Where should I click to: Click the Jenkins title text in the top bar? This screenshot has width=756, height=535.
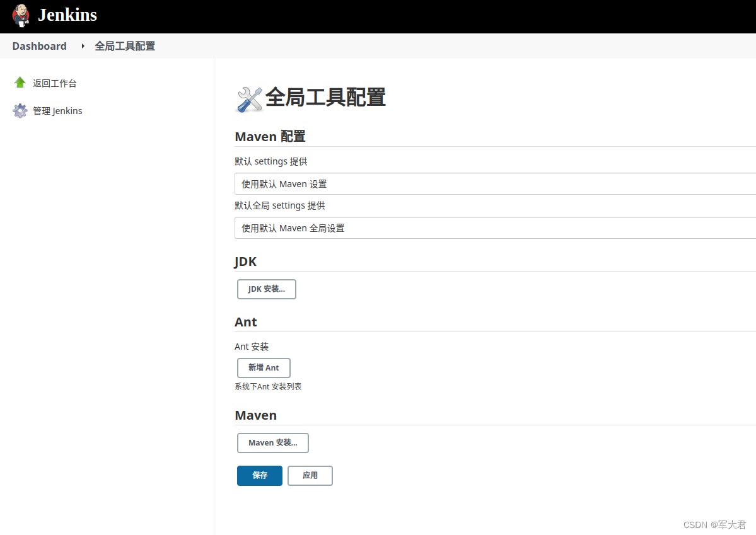[x=67, y=14]
